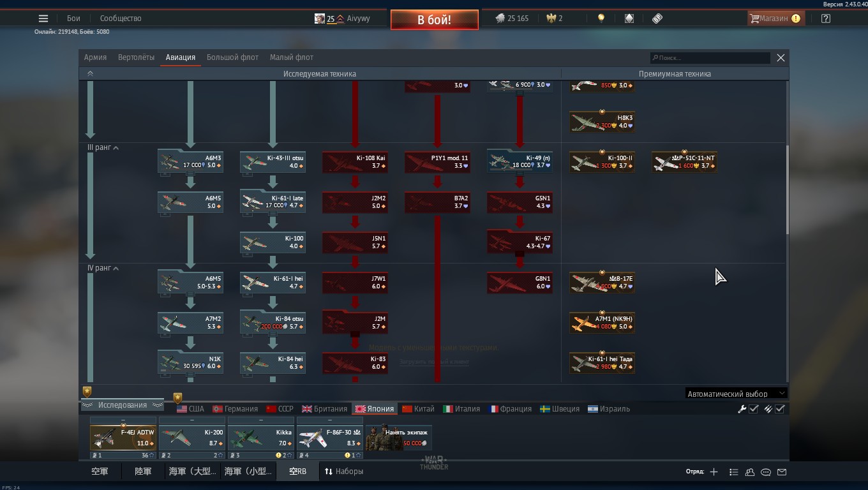Image resolution: width=868 pixels, height=490 pixels.
Task: Click the В бой! battle button
Action: tap(435, 20)
